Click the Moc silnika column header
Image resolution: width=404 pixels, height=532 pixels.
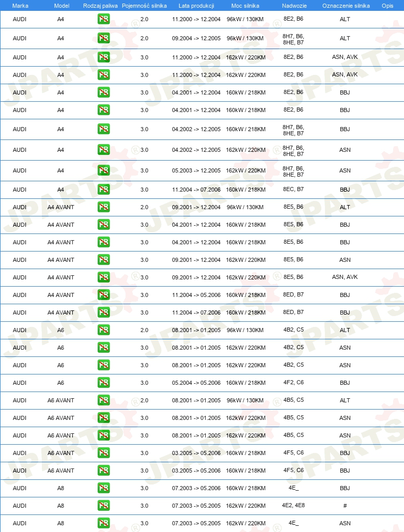(x=245, y=6)
